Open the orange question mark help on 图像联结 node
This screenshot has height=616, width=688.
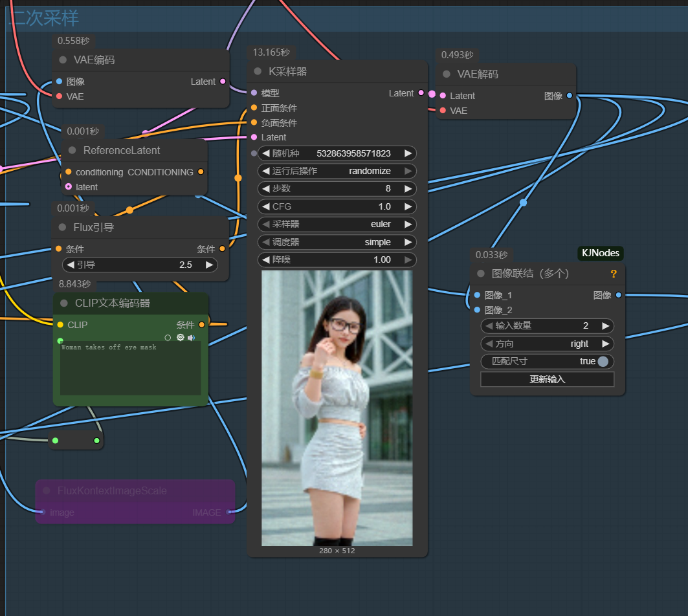pyautogui.click(x=614, y=274)
